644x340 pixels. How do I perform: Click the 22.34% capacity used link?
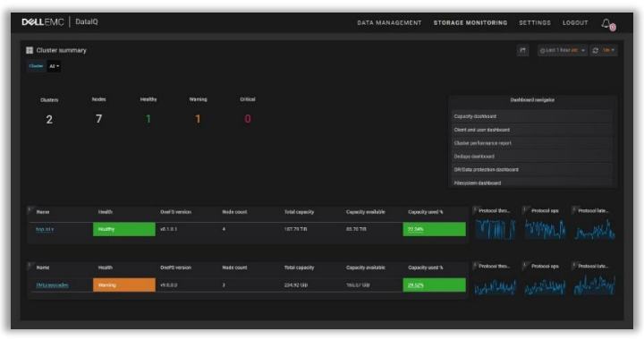[x=415, y=229]
